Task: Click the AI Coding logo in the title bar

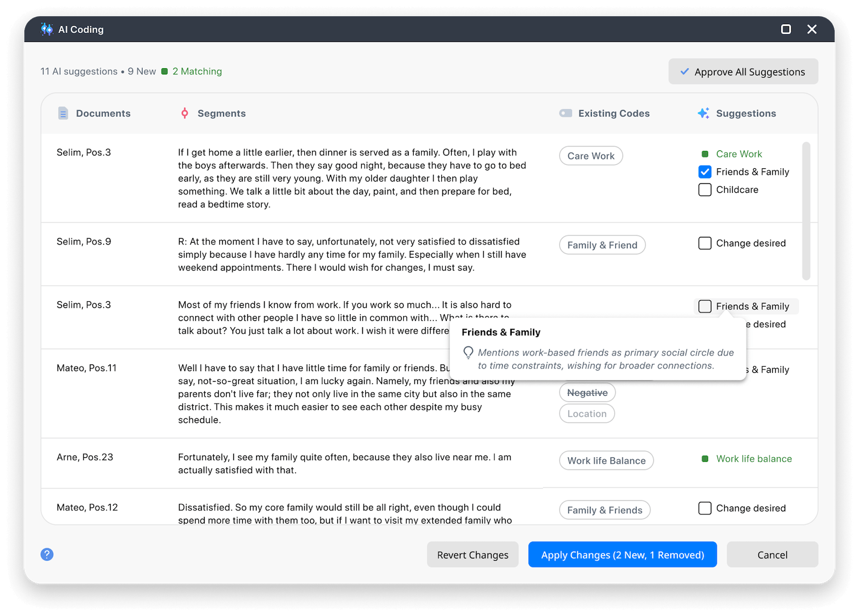Action: [46, 29]
